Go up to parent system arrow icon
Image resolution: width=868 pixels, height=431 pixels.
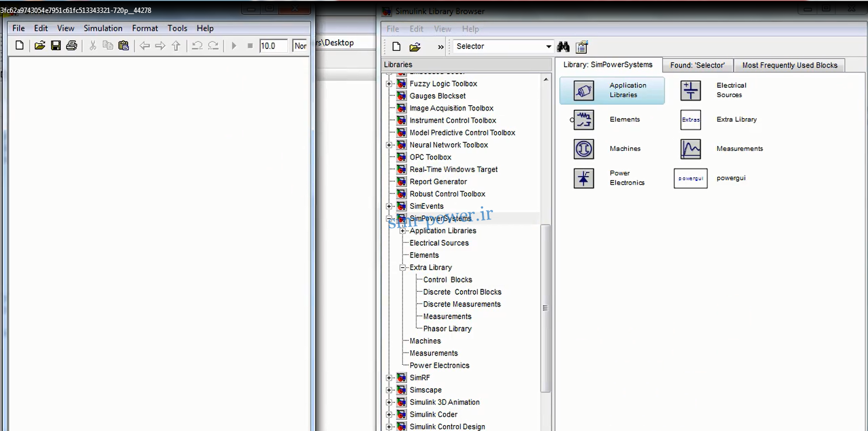[175, 46]
